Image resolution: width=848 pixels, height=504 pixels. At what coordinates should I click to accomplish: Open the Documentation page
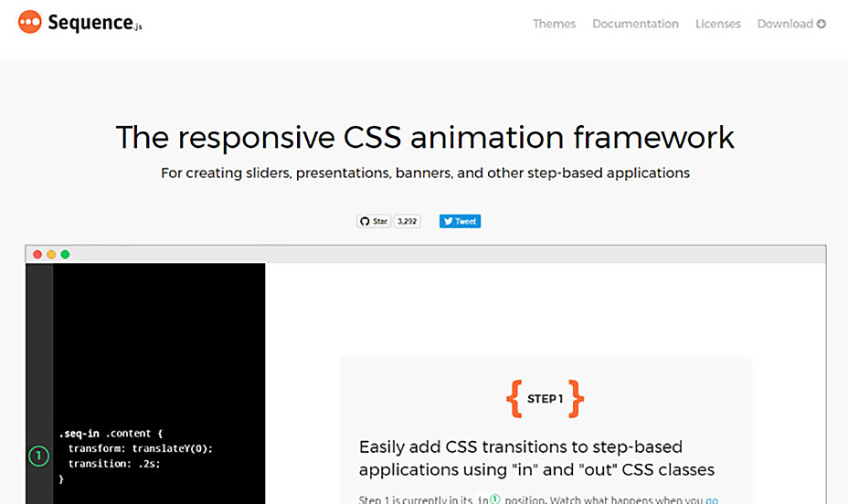tap(635, 24)
